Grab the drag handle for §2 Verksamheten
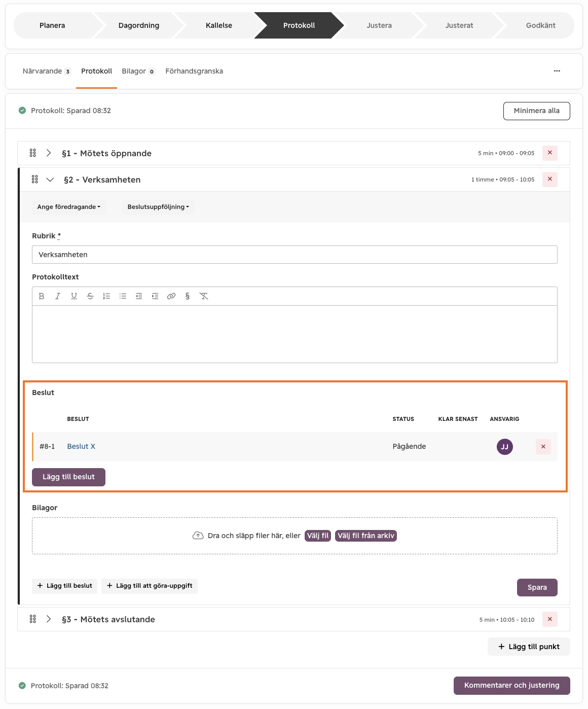Viewport: 588px width, 709px height. click(35, 179)
